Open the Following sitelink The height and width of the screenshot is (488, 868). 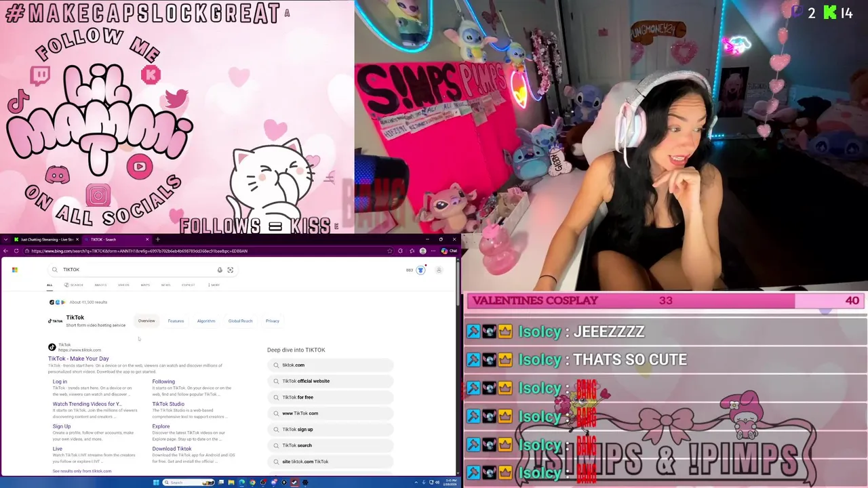point(163,382)
